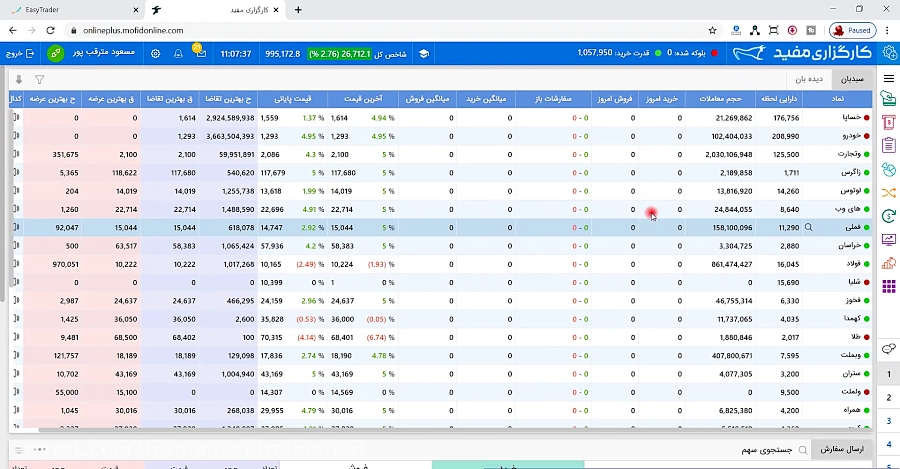Viewport: 900px width, 469px height.
Task: Select the ارسال سفارش tab
Action: point(841,449)
